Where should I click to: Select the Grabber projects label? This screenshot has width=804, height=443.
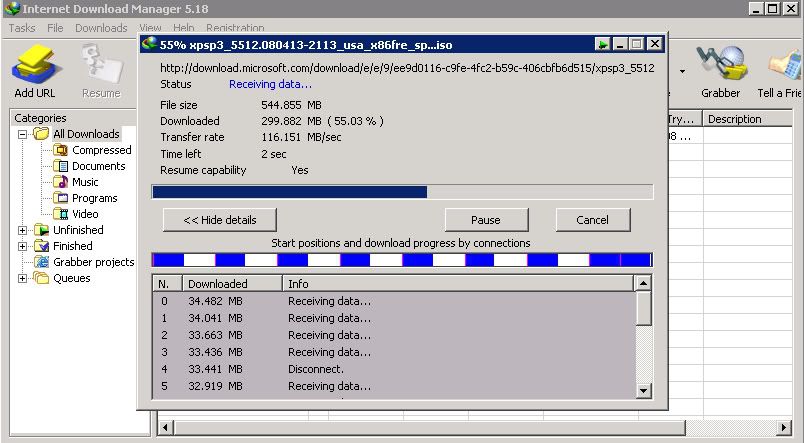pos(93,262)
